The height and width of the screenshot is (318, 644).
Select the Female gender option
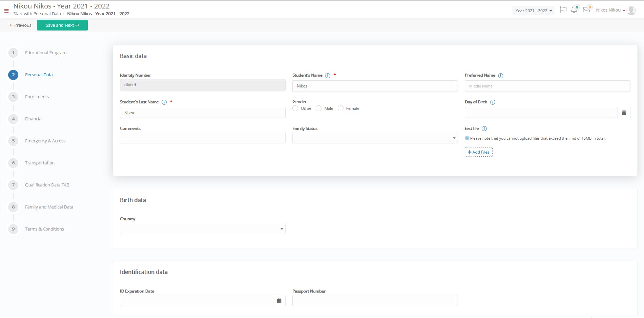click(341, 108)
